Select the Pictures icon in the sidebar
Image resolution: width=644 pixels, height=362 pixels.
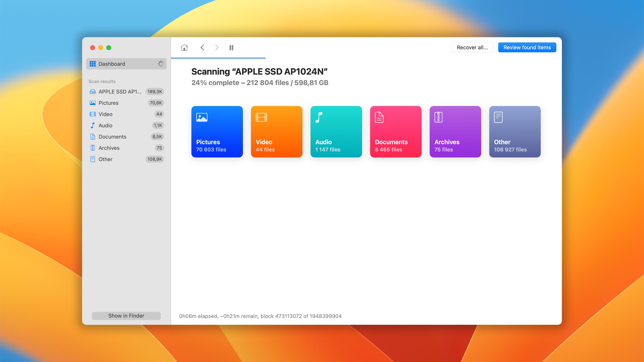click(93, 103)
